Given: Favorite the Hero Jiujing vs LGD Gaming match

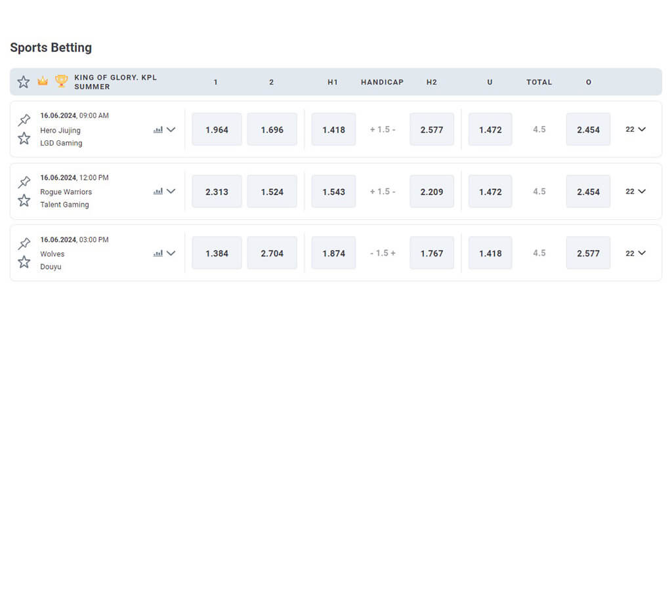Looking at the screenshot, I should [24, 138].
